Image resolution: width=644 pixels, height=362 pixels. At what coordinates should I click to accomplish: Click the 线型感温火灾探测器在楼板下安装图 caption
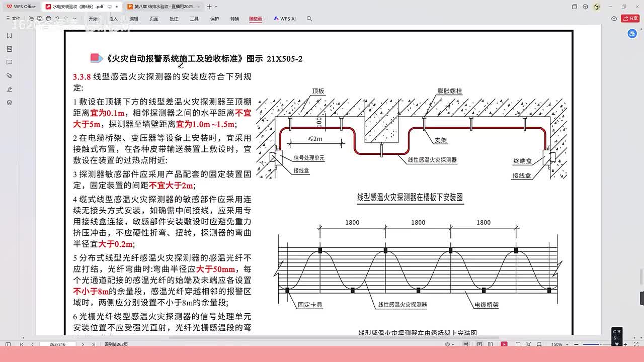pos(410,198)
